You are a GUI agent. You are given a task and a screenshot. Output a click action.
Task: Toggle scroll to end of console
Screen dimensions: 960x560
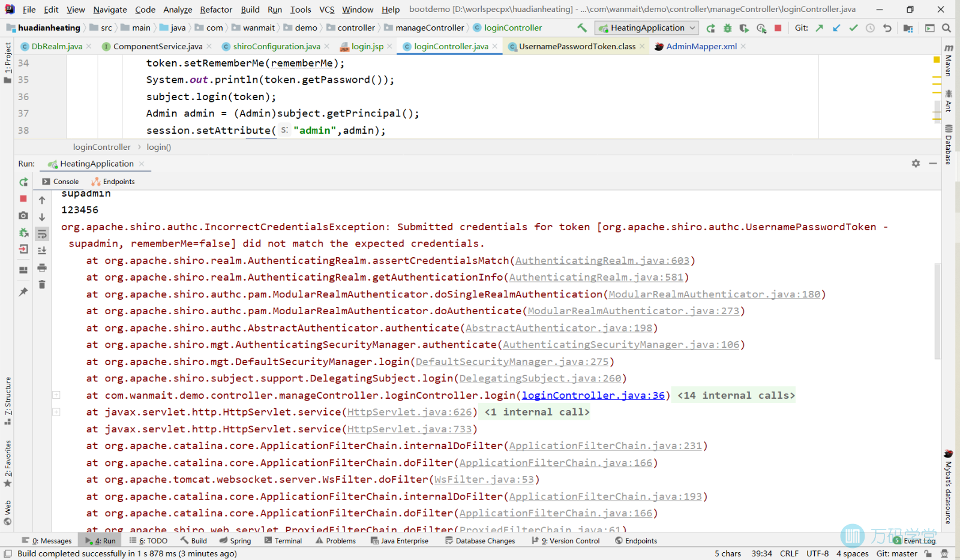point(42,251)
